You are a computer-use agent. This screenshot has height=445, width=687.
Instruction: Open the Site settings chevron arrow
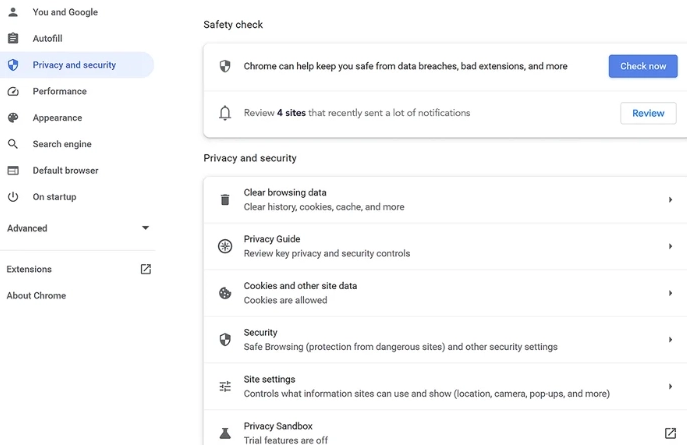[670, 386]
